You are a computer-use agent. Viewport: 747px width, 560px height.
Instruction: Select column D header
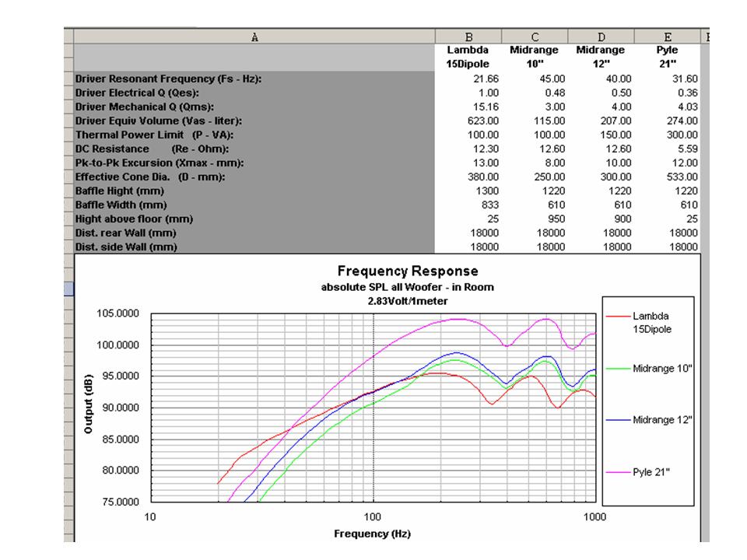601,37
